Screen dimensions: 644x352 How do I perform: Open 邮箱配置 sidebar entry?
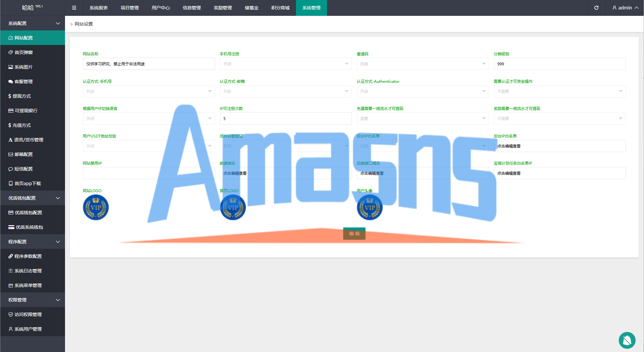[x=24, y=154]
